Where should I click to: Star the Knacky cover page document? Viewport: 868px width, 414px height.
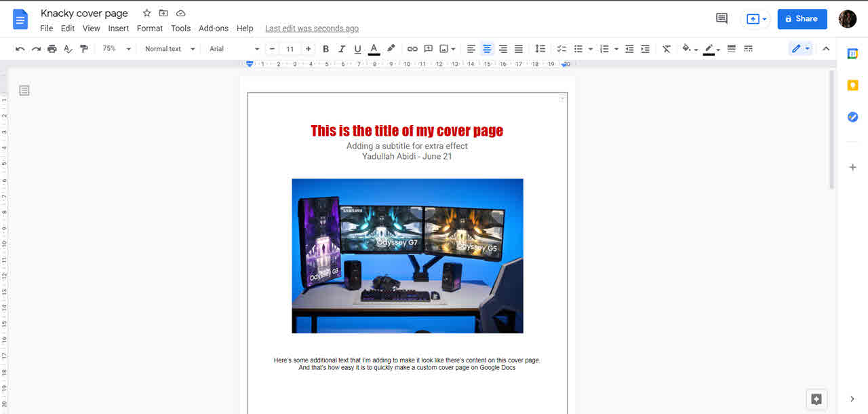click(146, 14)
